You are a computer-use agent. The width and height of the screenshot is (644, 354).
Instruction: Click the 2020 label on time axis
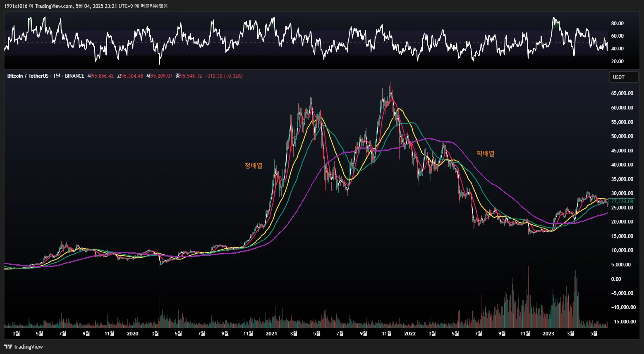132,334
